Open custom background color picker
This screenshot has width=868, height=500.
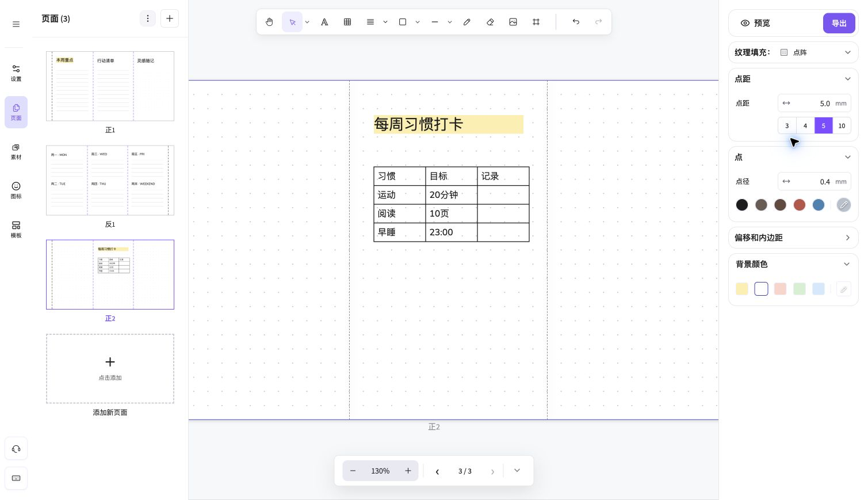point(844,289)
